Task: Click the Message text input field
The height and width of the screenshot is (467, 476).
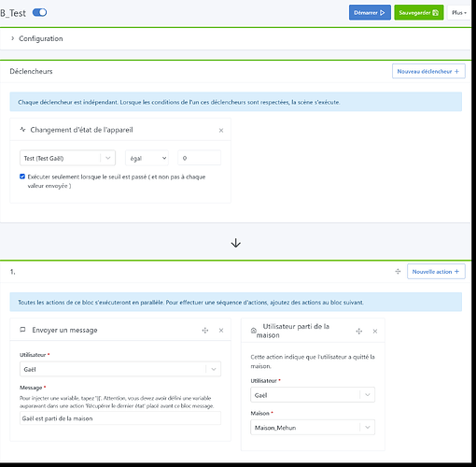Action: coord(120,418)
